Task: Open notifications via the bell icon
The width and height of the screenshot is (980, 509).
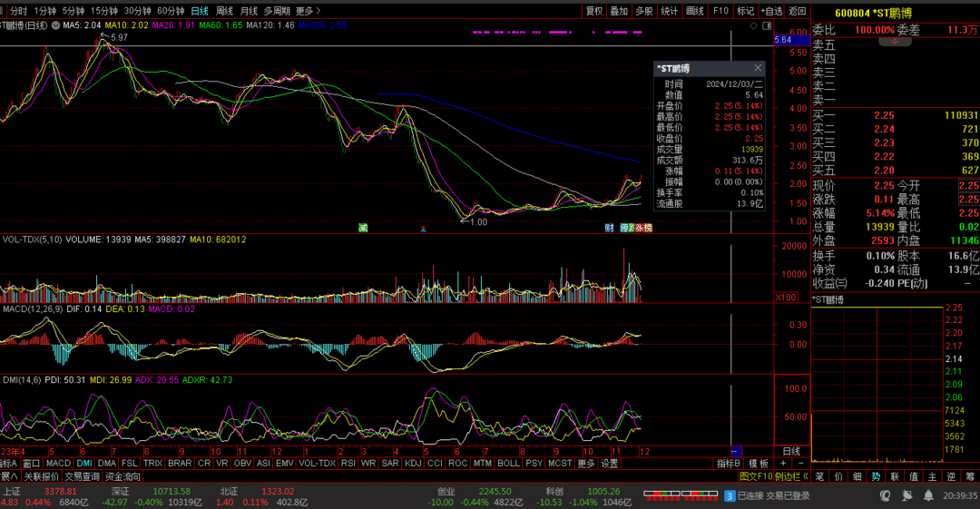Action: [929, 496]
